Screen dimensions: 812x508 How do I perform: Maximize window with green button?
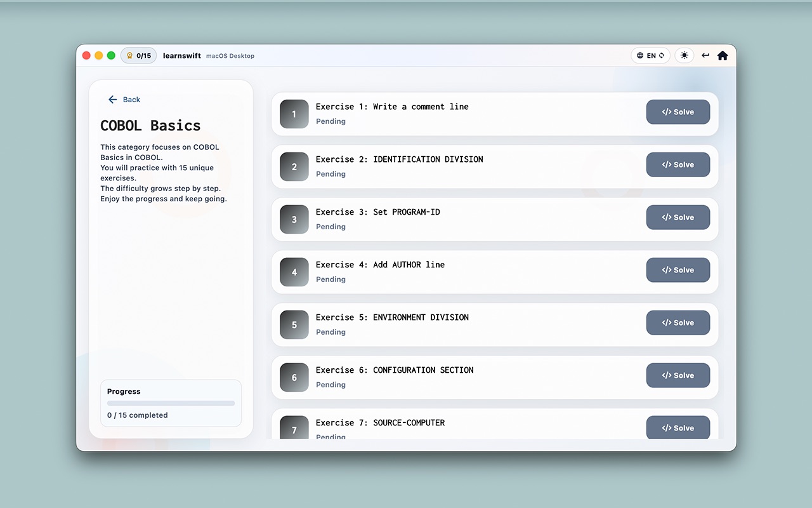[x=111, y=55]
